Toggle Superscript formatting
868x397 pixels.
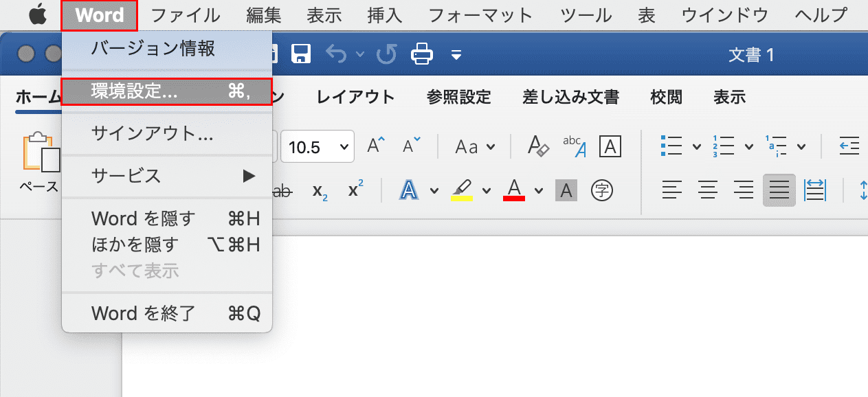tap(355, 190)
